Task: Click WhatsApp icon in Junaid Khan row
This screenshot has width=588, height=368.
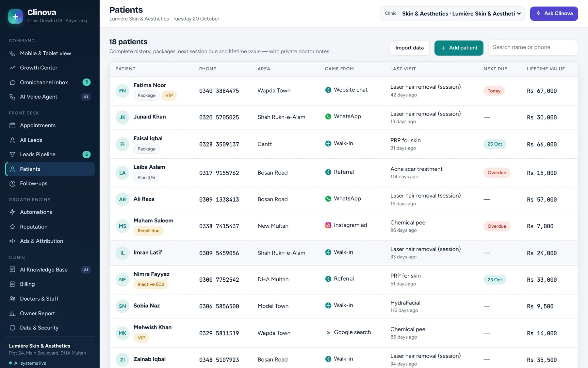Action: (x=328, y=116)
